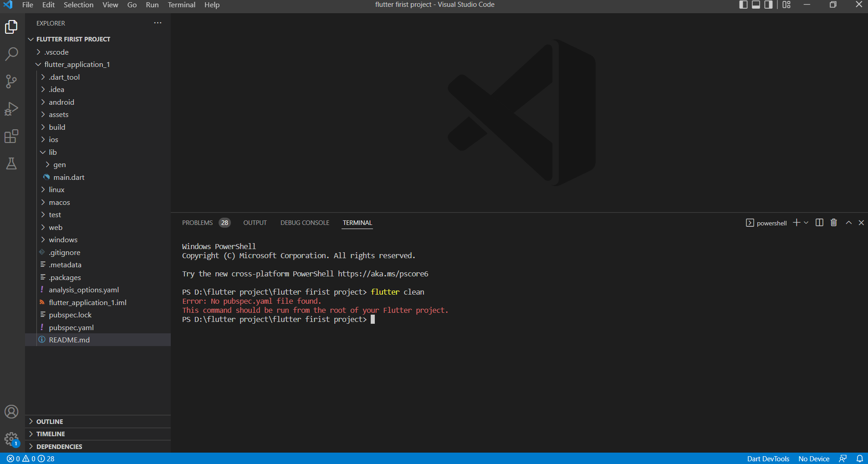Screen dimensions: 868x464
Task: Expand the assets folder
Action: click(98, 115)
